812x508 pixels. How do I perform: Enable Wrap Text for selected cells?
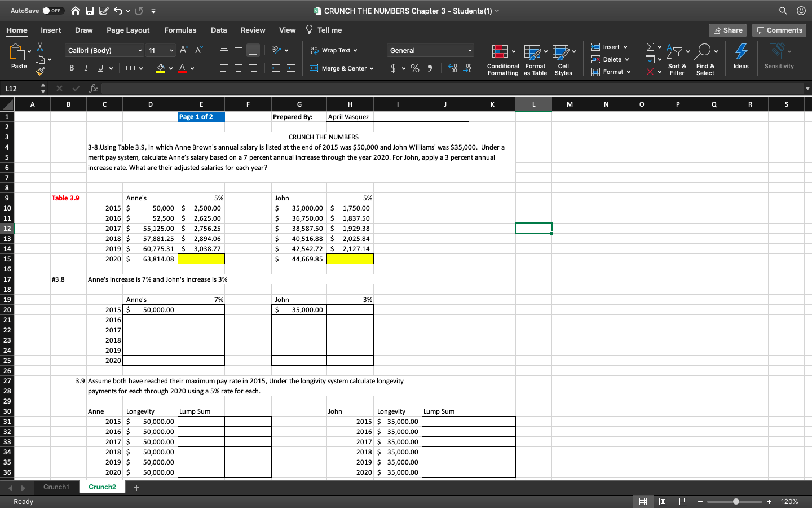(x=332, y=50)
